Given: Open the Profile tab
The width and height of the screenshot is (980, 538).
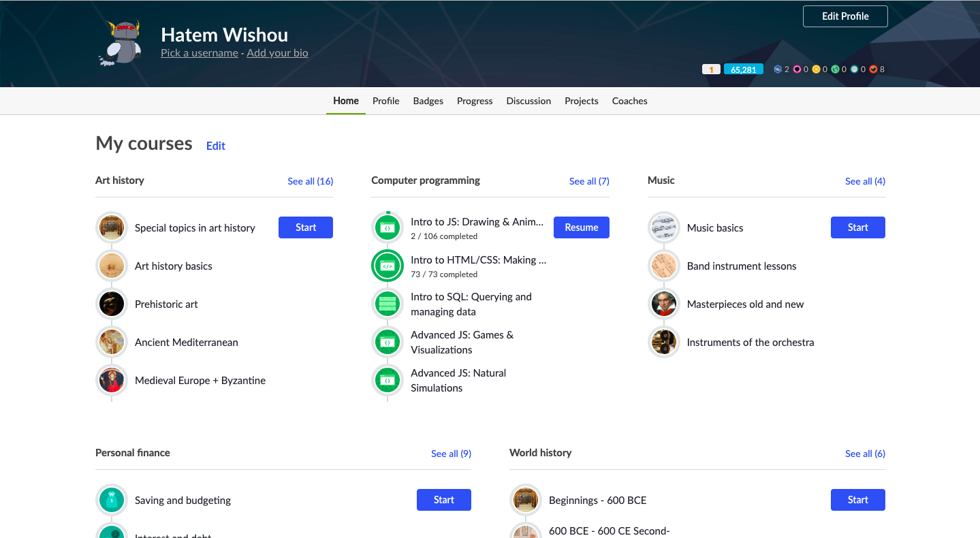Looking at the screenshot, I should tap(386, 101).
